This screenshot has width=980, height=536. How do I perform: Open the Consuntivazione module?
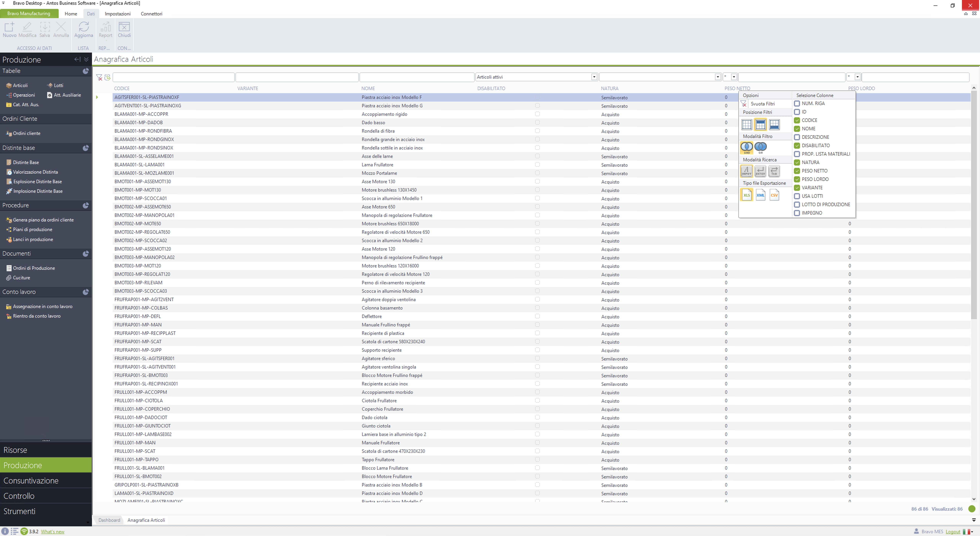(x=46, y=480)
